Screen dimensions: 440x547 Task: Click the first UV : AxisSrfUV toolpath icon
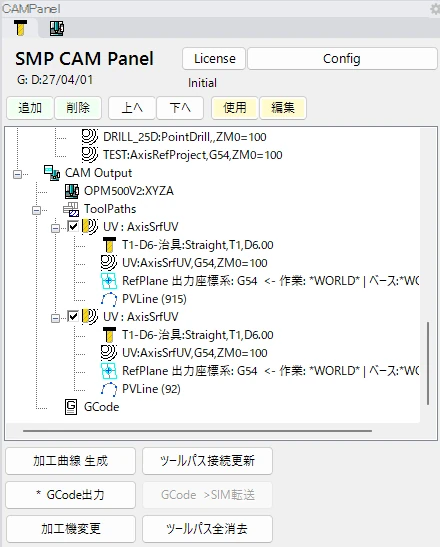90,226
